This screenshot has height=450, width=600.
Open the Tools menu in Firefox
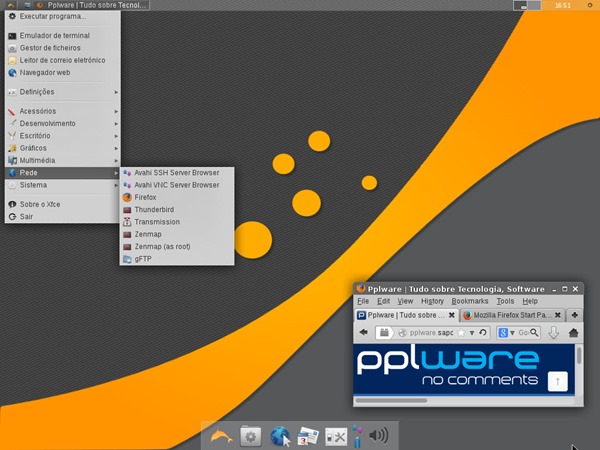(x=505, y=301)
